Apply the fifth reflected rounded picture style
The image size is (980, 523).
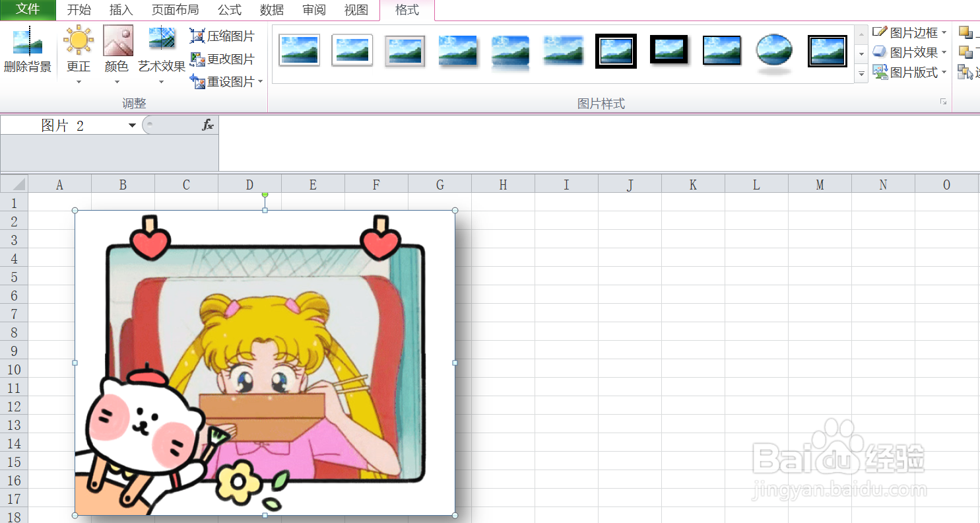[510, 52]
